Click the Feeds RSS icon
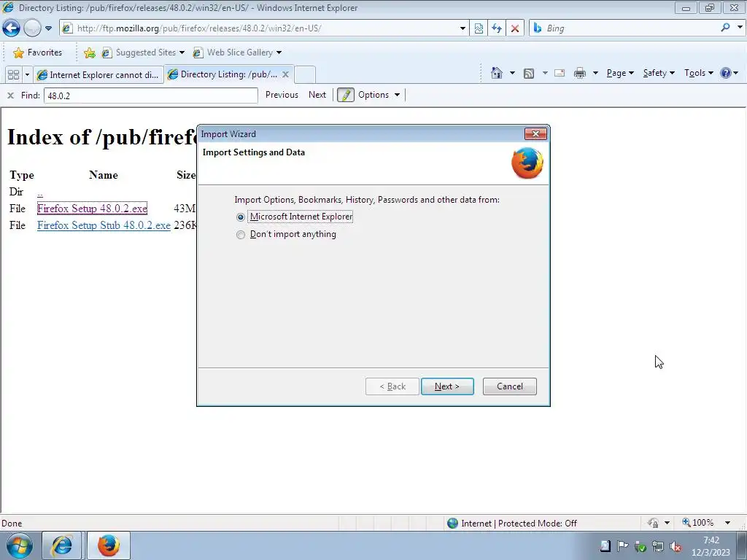 tap(529, 74)
